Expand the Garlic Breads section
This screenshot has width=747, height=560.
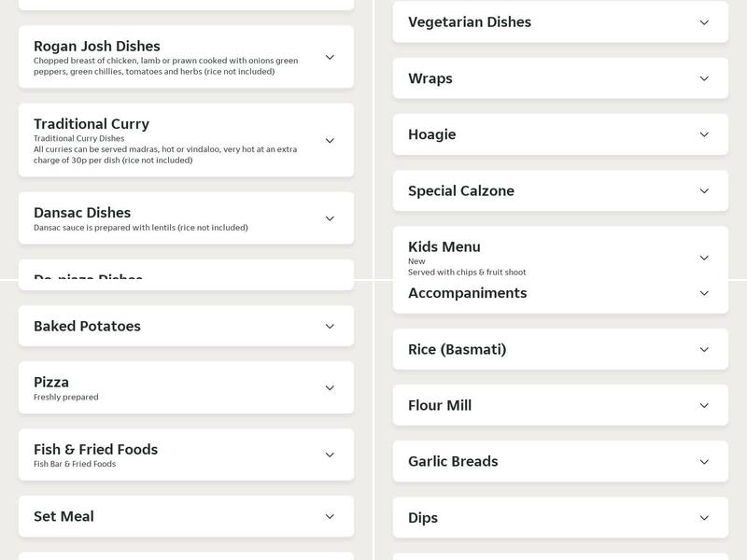[558, 461]
